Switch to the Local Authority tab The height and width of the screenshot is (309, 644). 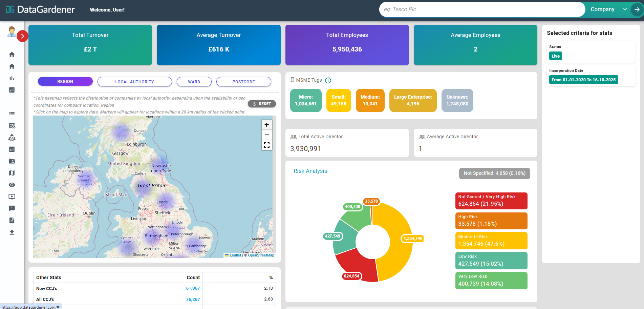click(134, 82)
